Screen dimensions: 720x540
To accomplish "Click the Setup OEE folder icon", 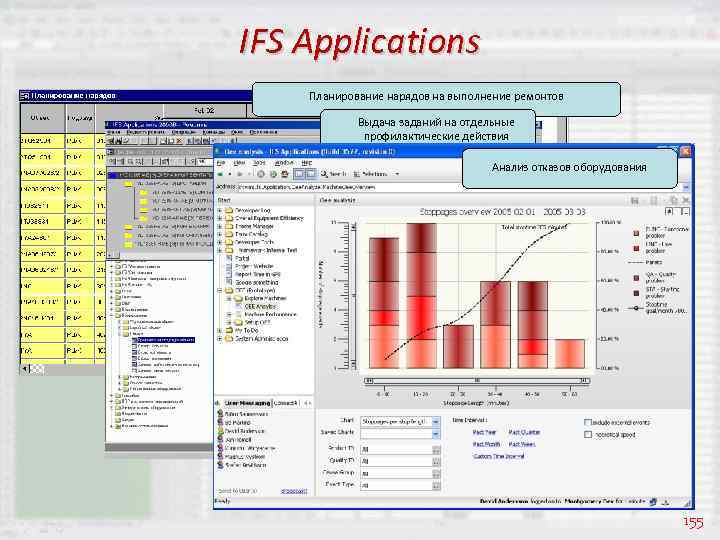I will coord(239,322).
